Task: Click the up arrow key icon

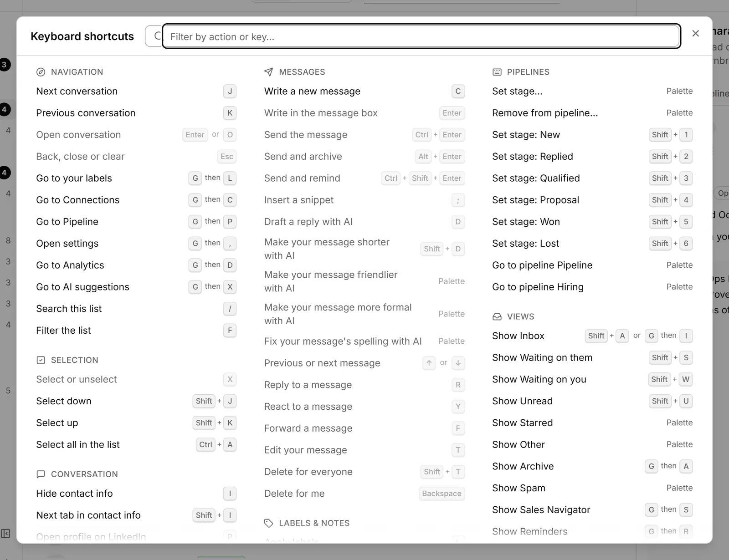Action: (x=429, y=363)
